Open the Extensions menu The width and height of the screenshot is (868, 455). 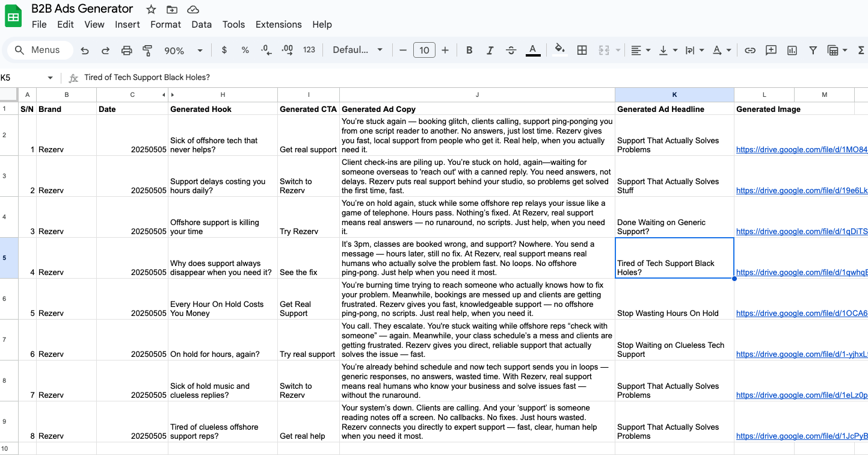[x=279, y=25]
